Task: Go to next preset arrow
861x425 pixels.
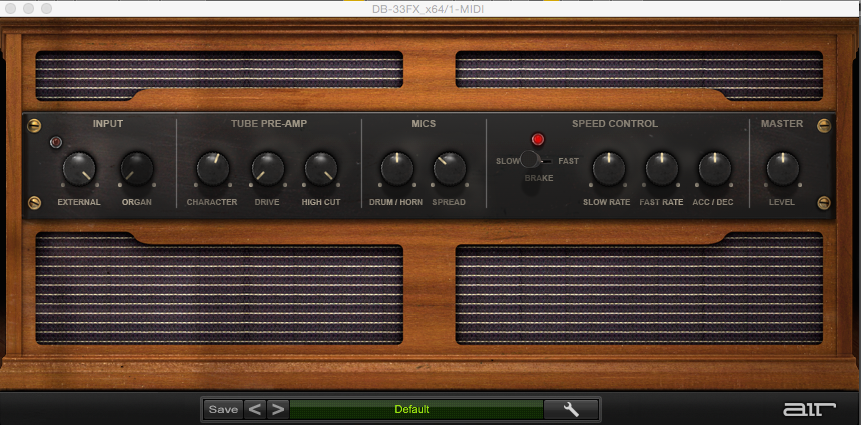Action: click(x=278, y=410)
